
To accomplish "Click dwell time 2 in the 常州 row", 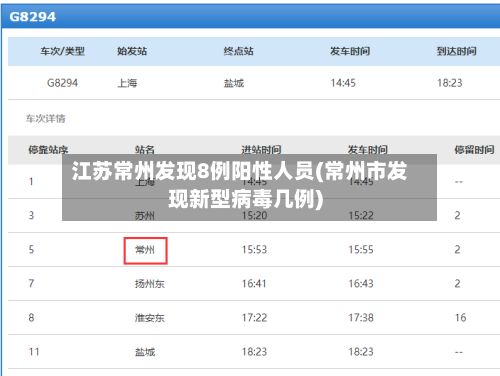I will tap(457, 250).
